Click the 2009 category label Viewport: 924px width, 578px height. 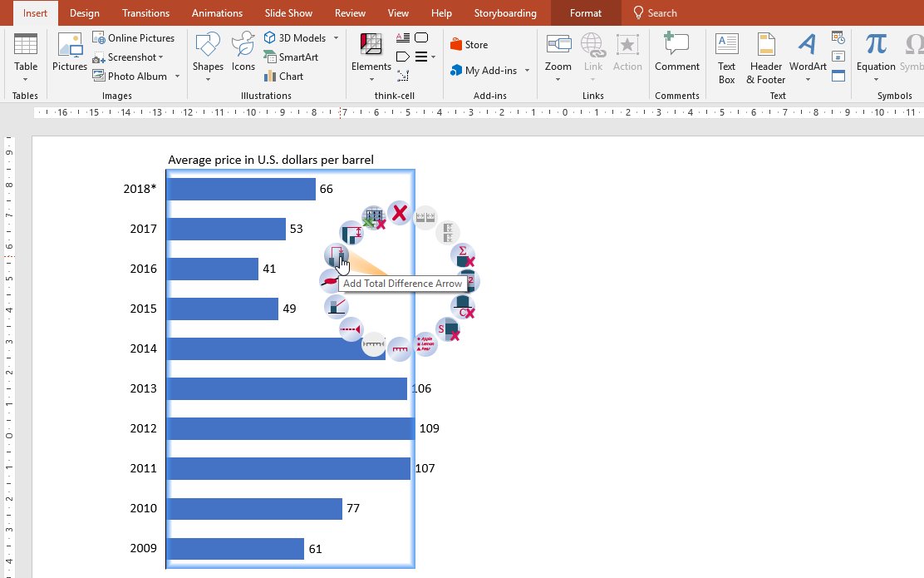pos(143,549)
